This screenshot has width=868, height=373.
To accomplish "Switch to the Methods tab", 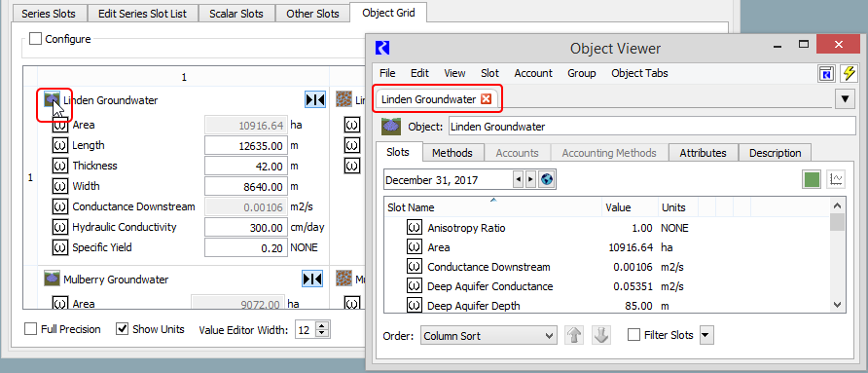I will tap(452, 153).
